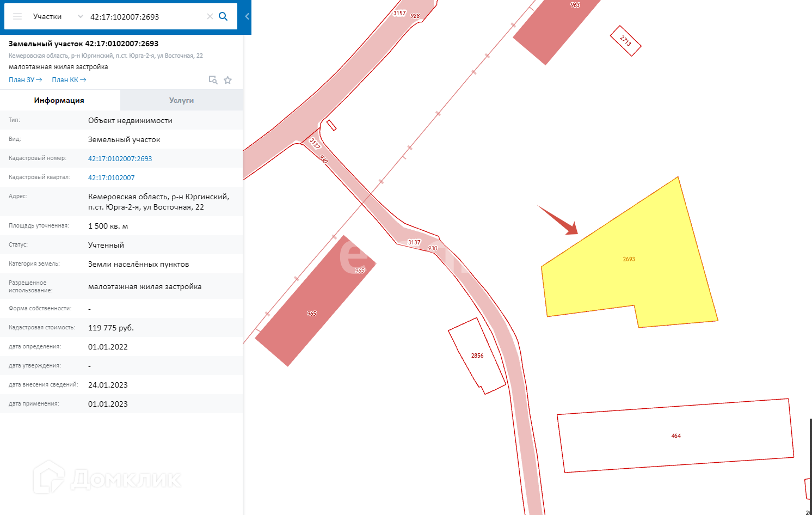Click the cadastral value 119 775 руб.

[111, 328]
